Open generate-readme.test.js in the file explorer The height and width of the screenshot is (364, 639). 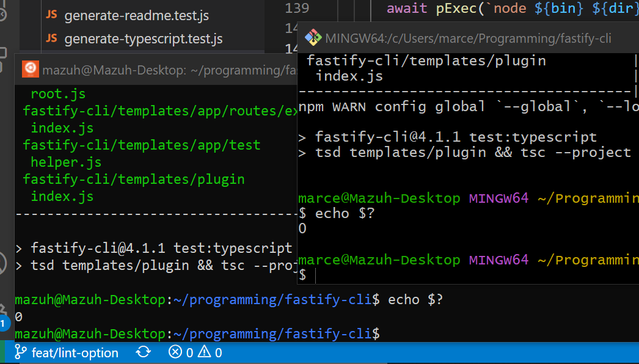click(136, 15)
